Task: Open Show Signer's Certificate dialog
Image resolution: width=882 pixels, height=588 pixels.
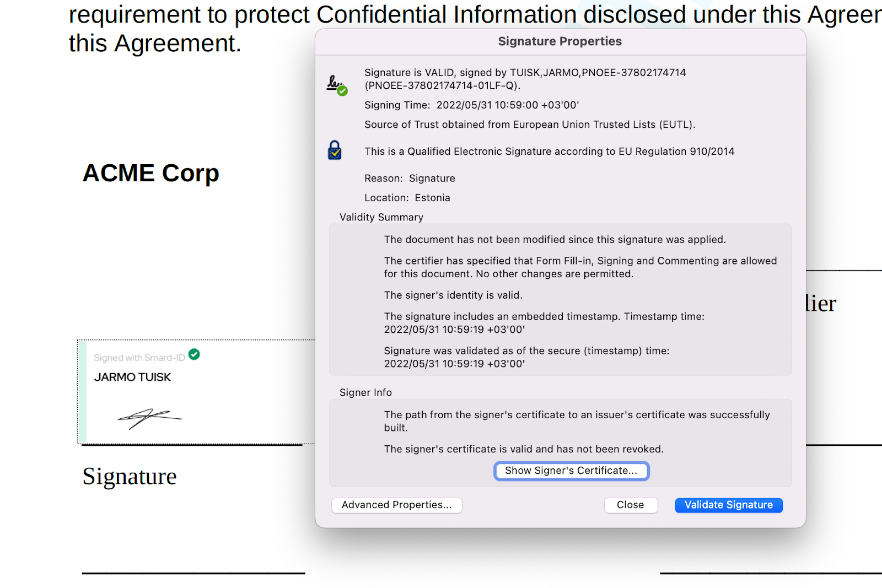Action: tap(571, 471)
